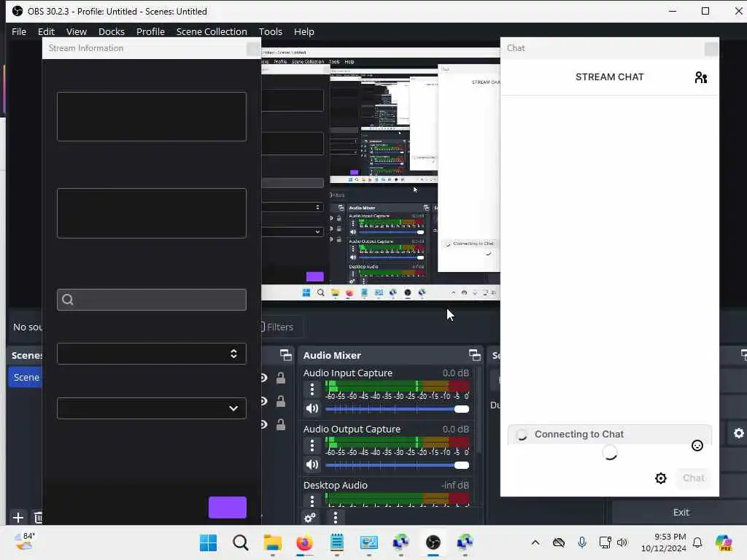Image resolution: width=747 pixels, height=560 pixels.
Task: Pop out the Sources dock
Action: [x=285, y=355]
